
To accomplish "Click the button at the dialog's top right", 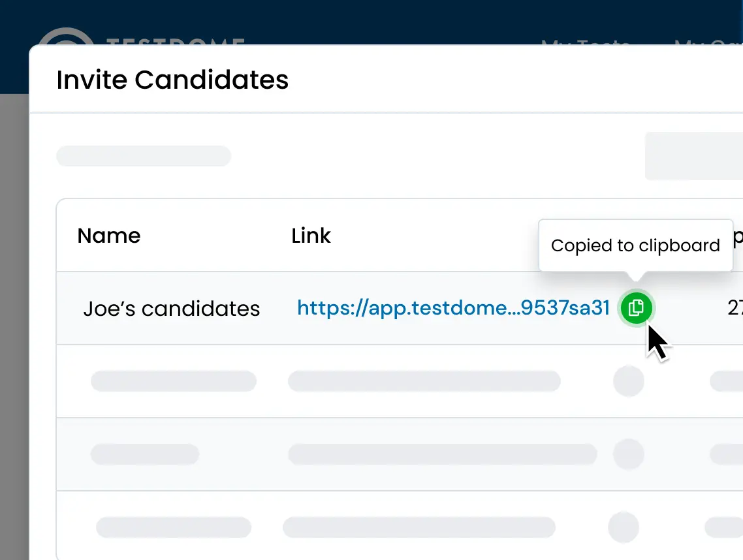I will (693, 156).
